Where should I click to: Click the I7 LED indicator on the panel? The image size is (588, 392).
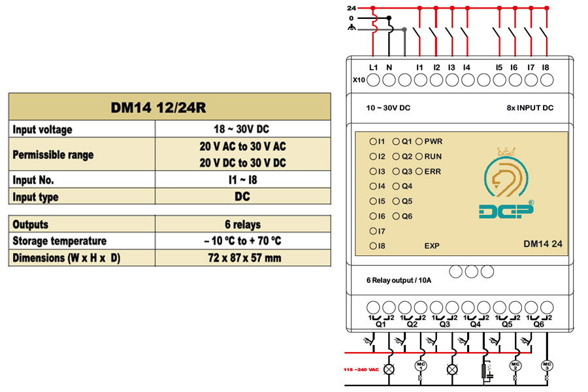pyautogui.click(x=373, y=231)
